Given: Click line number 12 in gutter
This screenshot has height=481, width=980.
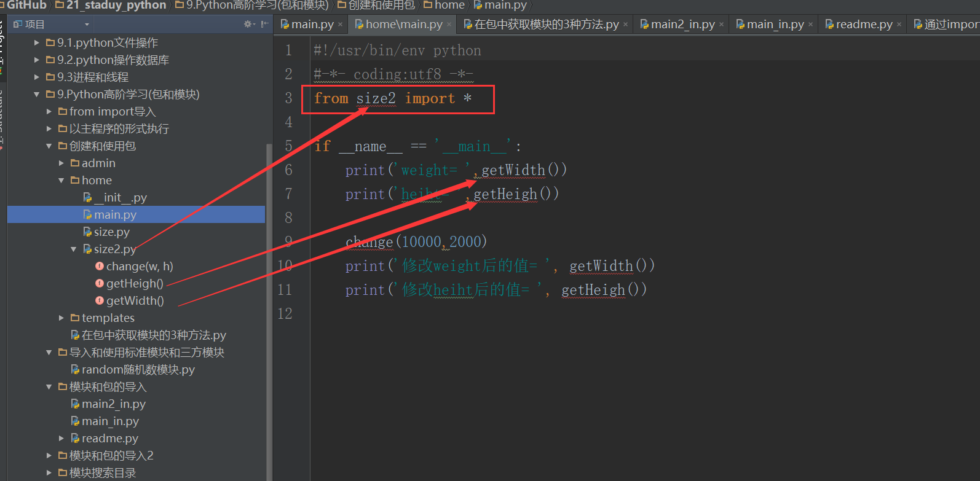Looking at the screenshot, I should click(x=285, y=314).
